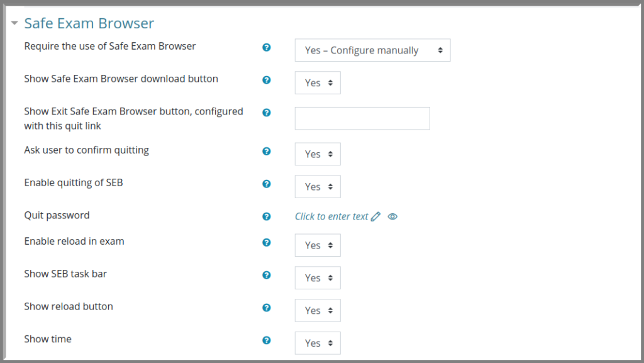Collapse the Safe Exam Browser section
Screen dimensions: 644x363
[x=14, y=23]
